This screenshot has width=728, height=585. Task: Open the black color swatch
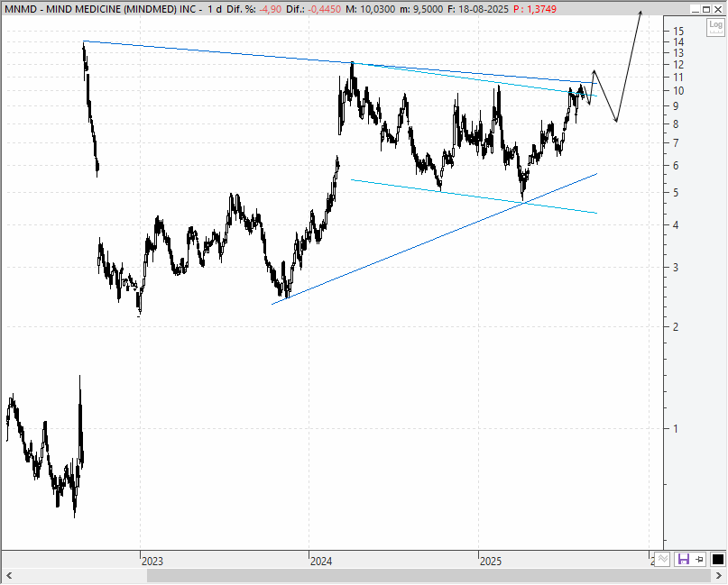pos(718,559)
